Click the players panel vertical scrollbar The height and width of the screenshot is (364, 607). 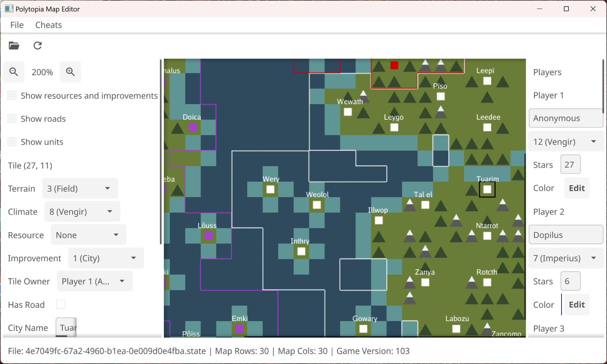click(603, 86)
